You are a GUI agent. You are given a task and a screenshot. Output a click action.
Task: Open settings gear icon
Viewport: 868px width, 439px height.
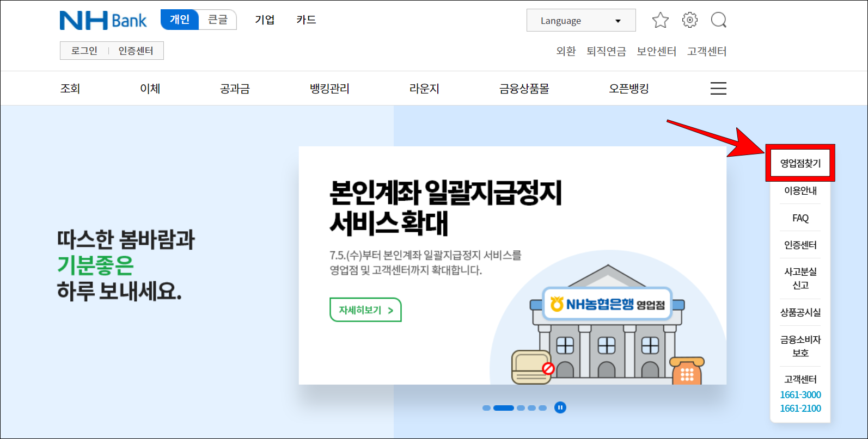[x=689, y=20]
